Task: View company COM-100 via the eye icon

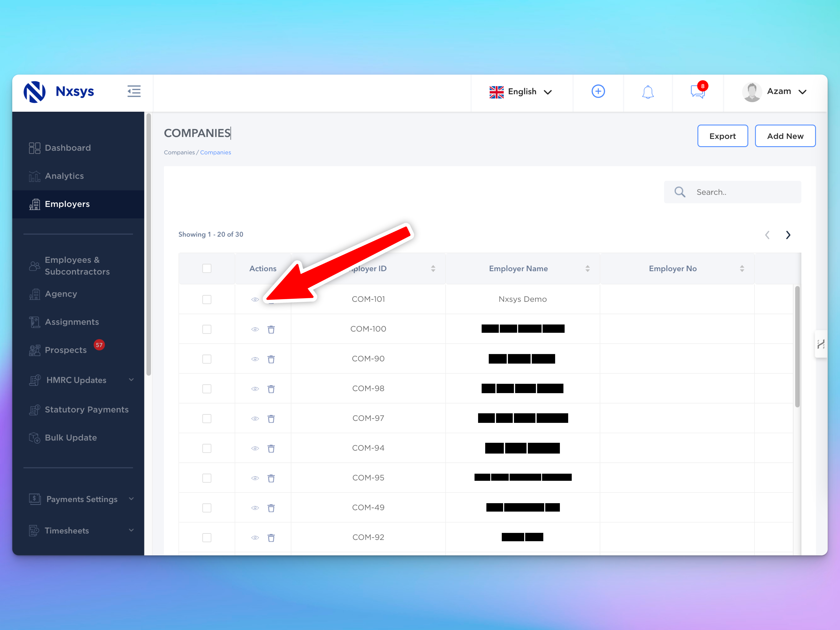Action: pos(255,329)
